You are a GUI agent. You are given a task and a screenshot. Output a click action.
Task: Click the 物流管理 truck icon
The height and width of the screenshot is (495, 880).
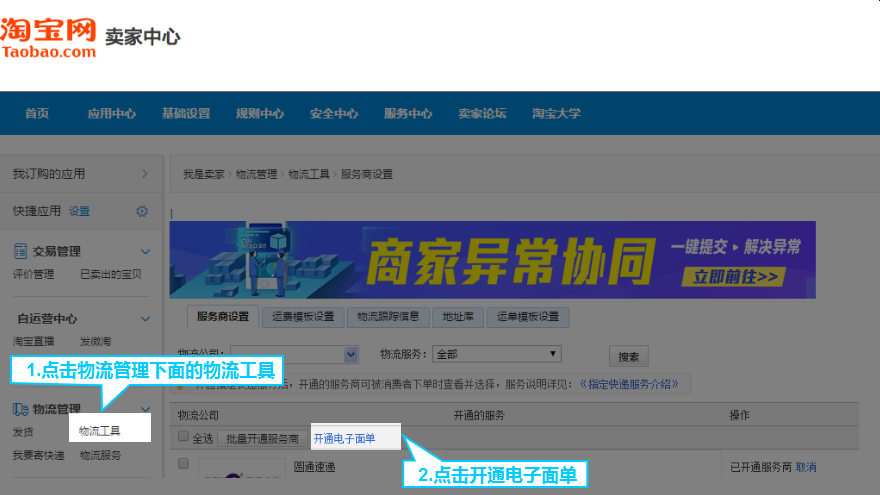pyautogui.click(x=20, y=409)
